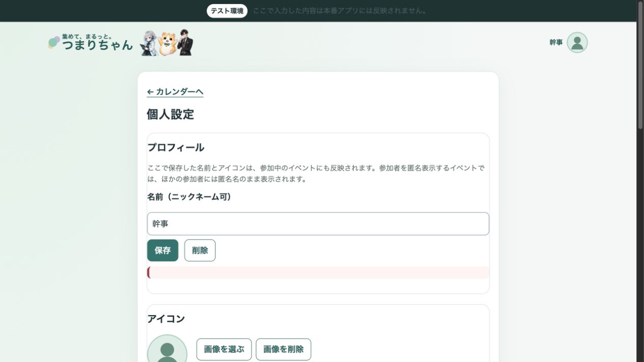
Task: Click the 削除 button under the name field
Action: (200, 251)
